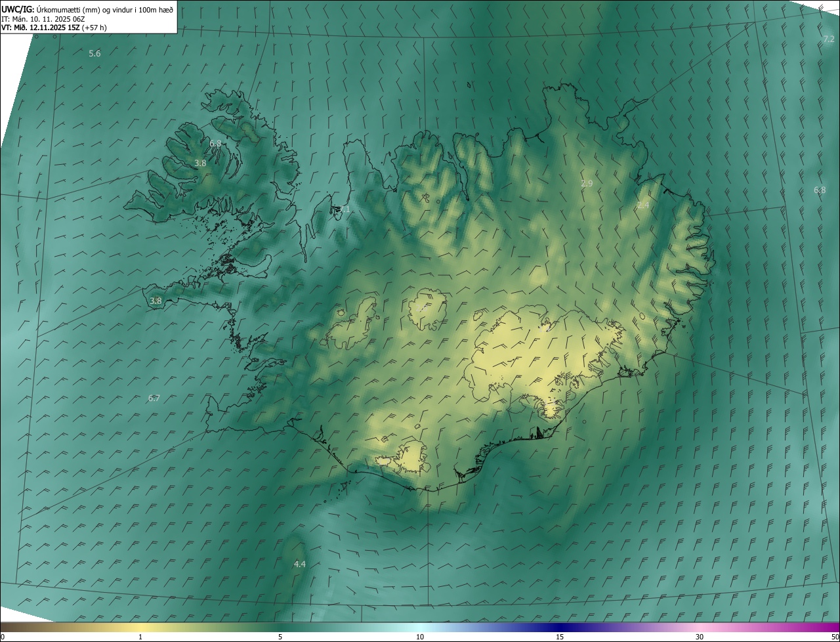The width and height of the screenshot is (840, 642).
Task: Click the '10' tick label on the colour scale
Action: click(420, 637)
